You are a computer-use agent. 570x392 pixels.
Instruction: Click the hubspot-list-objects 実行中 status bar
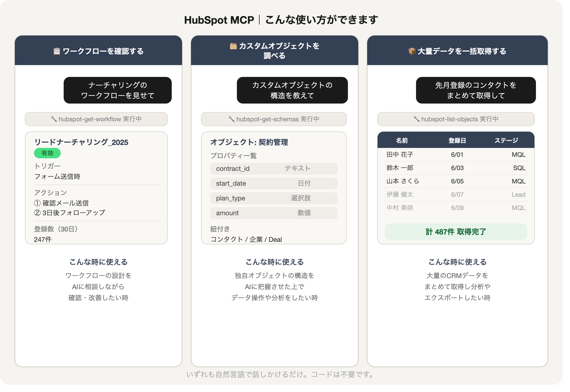(456, 119)
